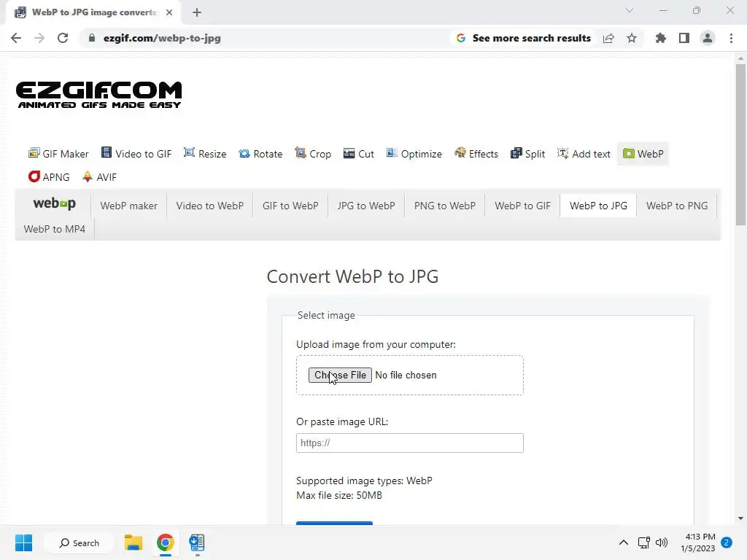Open the Optimize tool
Screen dimensions: 747x560
point(414,154)
